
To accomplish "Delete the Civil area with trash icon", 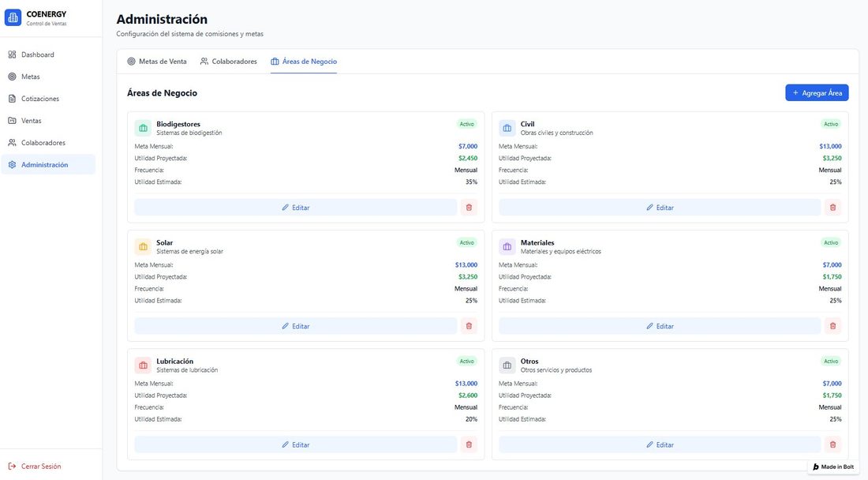I will point(832,208).
